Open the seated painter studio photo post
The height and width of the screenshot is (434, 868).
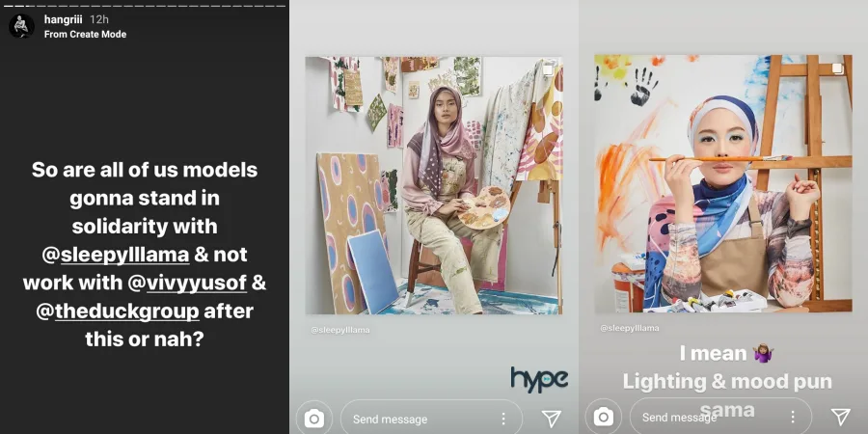[x=434, y=185]
